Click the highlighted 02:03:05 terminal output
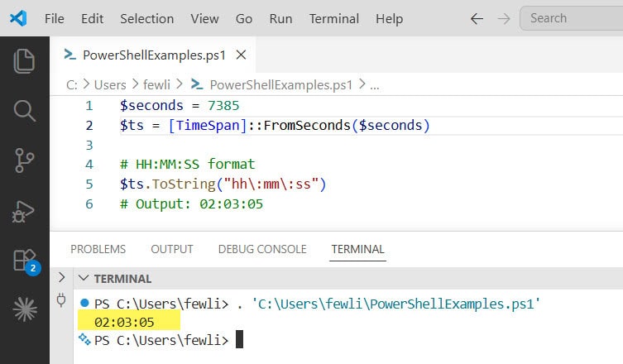 coord(124,322)
